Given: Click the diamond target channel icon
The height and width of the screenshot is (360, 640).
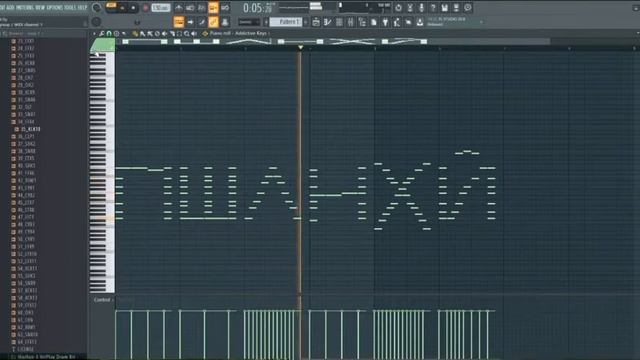Looking at the screenshot, I should (205, 33).
